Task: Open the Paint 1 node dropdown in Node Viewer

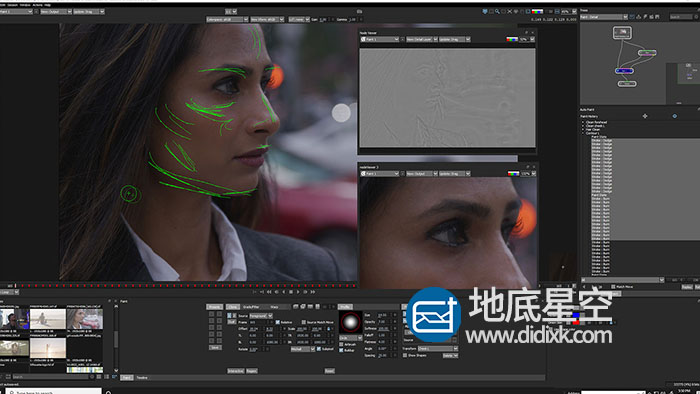Action: click(x=380, y=39)
